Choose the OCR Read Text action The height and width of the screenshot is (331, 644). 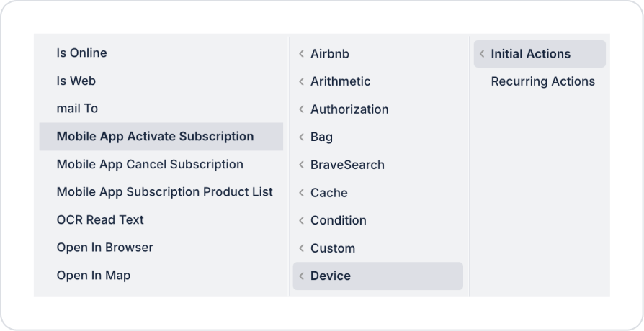[100, 219]
